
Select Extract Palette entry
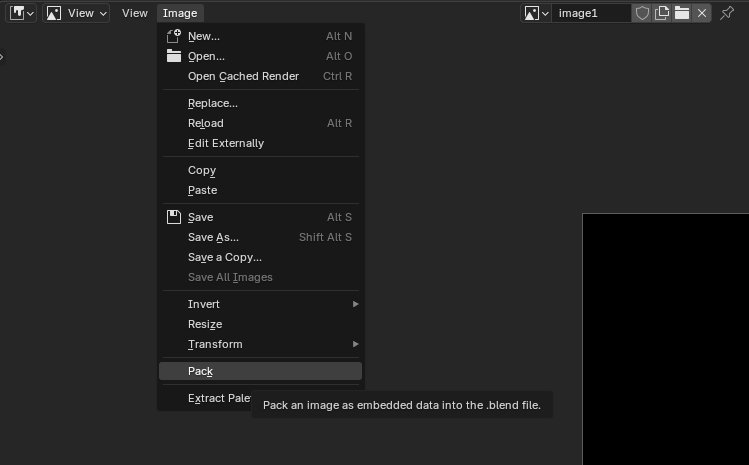pos(219,398)
